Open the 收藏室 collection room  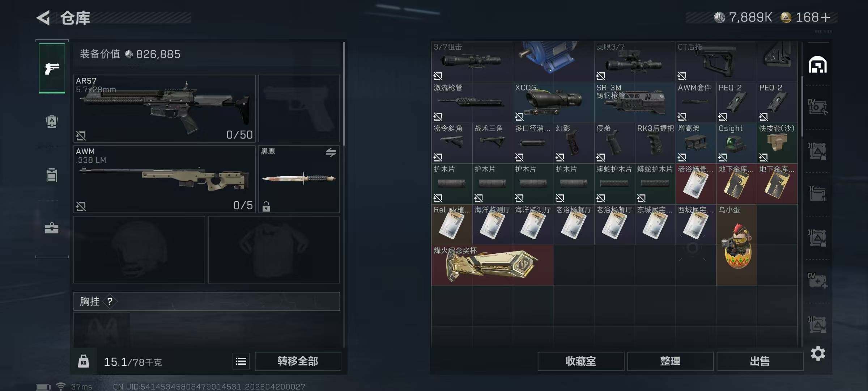[x=581, y=361]
